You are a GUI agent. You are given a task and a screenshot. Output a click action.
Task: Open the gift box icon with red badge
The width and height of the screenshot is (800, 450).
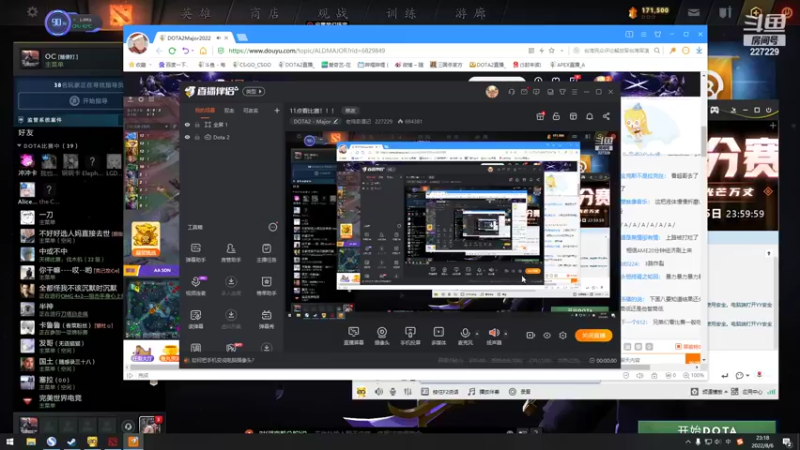540,116
